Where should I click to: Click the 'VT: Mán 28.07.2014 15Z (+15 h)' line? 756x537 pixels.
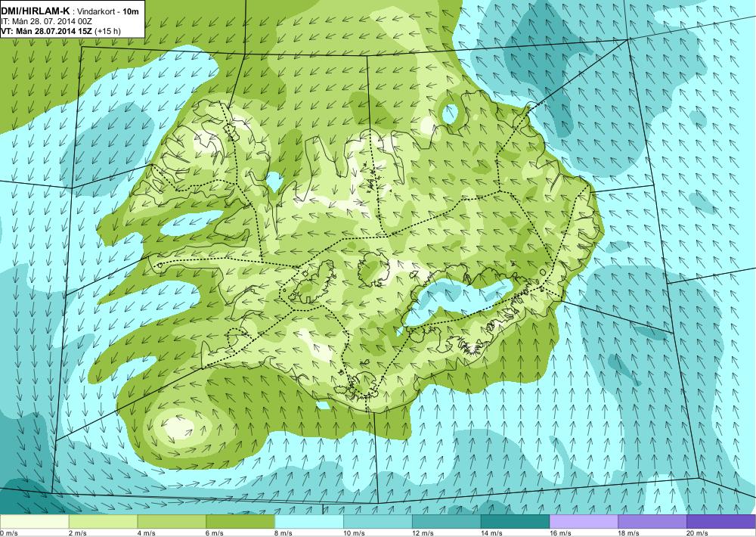60,31
